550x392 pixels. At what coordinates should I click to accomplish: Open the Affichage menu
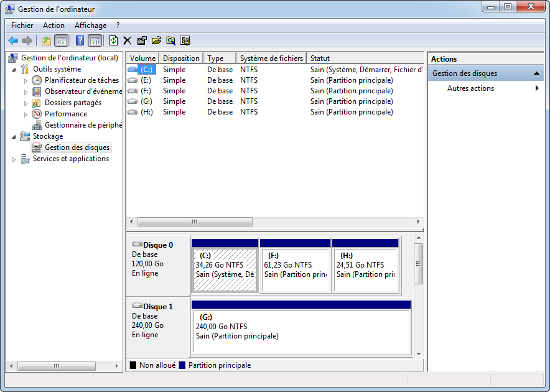coord(90,26)
